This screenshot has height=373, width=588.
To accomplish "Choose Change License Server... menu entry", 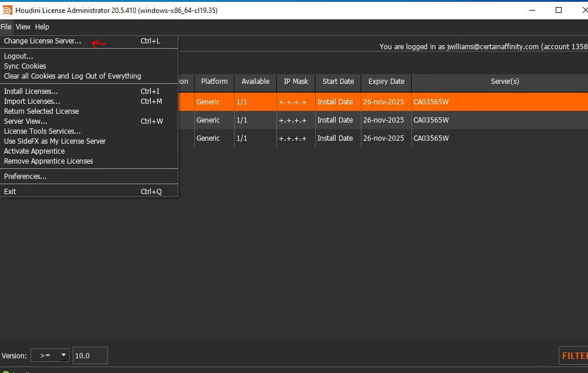I will pos(89,41).
